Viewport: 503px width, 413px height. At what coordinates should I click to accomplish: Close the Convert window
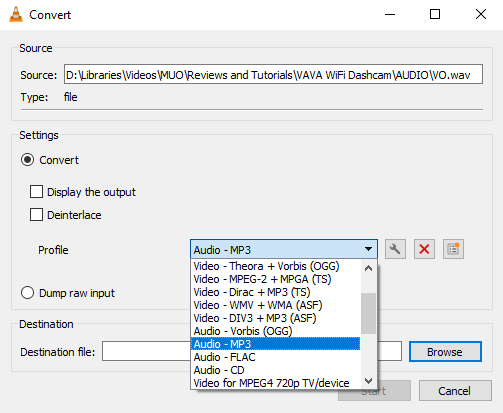click(481, 14)
